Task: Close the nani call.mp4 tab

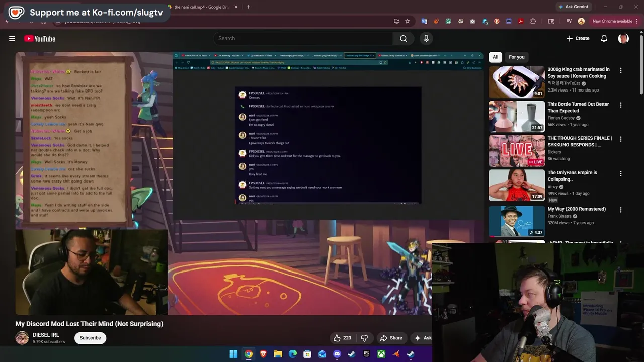Action: pyautogui.click(x=236, y=7)
